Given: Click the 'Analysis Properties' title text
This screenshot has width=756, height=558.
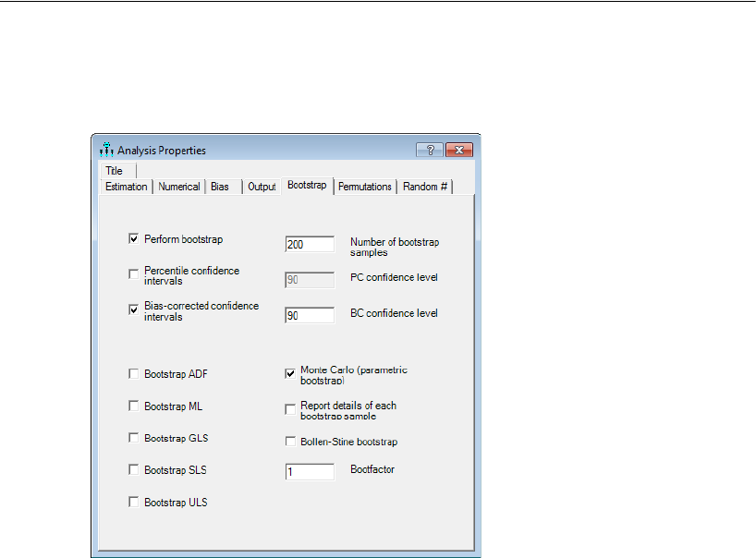Looking at the screenshot, I should [x=162, y=151].
